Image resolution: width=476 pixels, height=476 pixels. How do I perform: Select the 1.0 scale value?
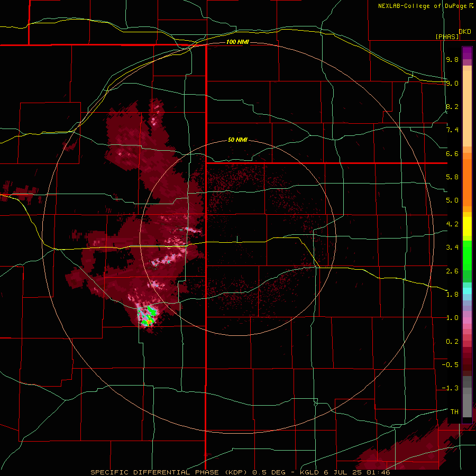[452, 318]
